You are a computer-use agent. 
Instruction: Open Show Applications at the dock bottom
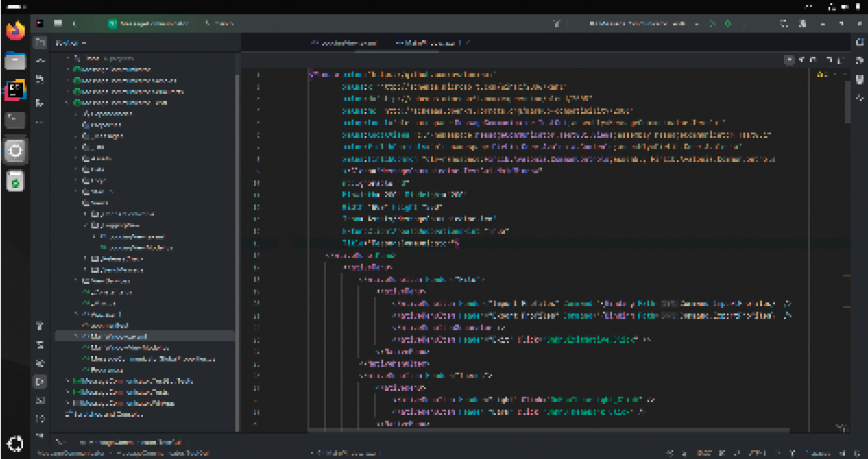tap(15, 444)
